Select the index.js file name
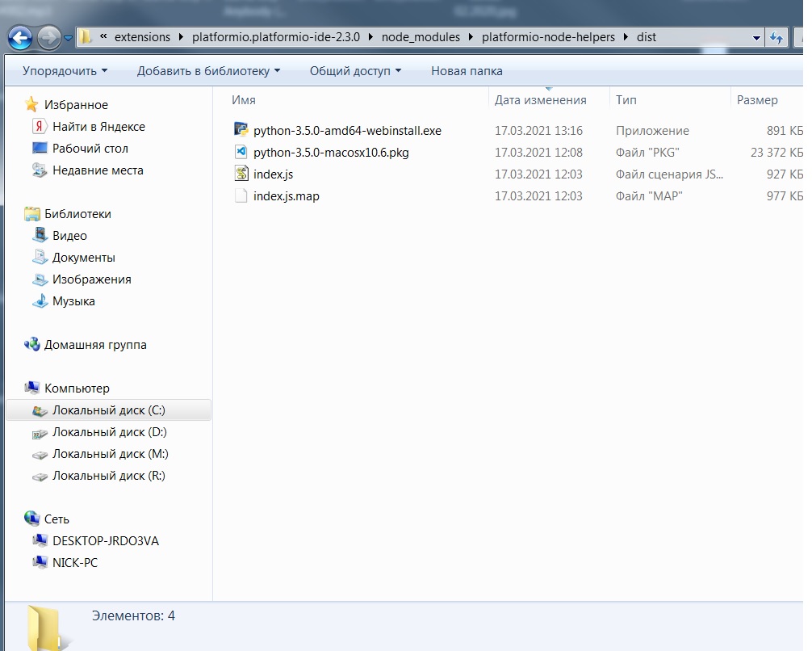Screen dimensions: 812x651 (x=273, y=174)
